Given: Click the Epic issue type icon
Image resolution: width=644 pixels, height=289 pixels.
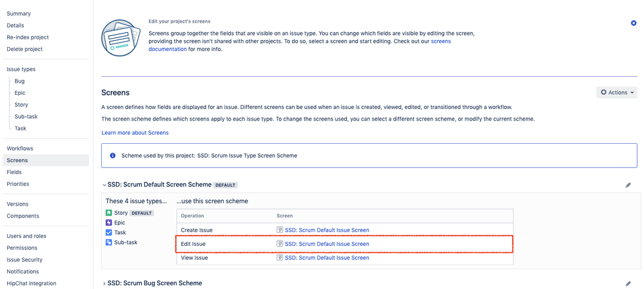Looking at the screenshot, I should pos(109,223).
